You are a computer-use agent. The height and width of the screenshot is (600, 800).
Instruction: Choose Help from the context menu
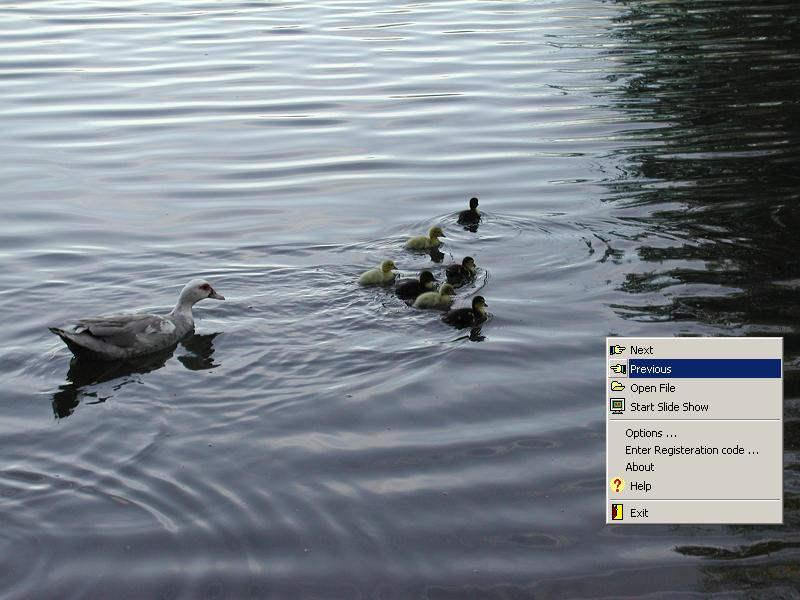tap(694, 486)
